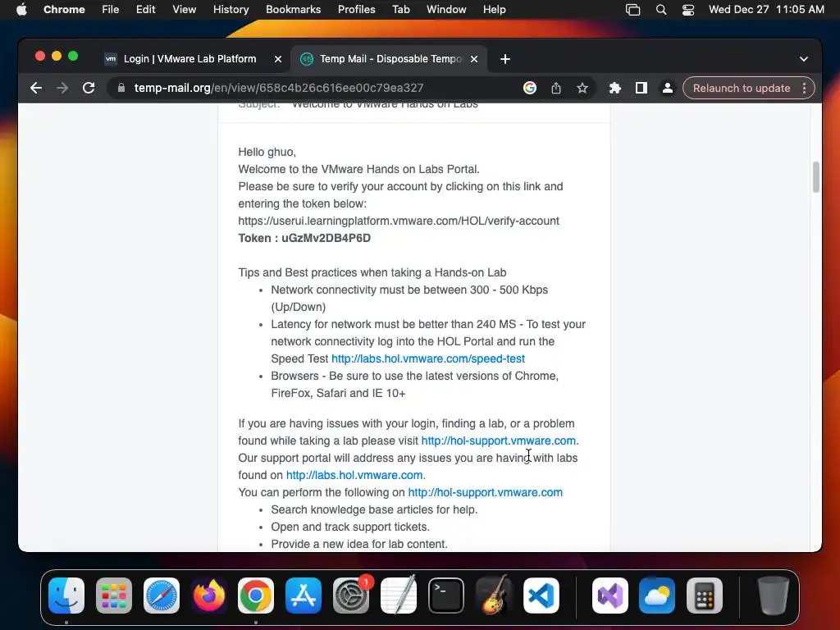Open the speed-test link

[428, 358]
